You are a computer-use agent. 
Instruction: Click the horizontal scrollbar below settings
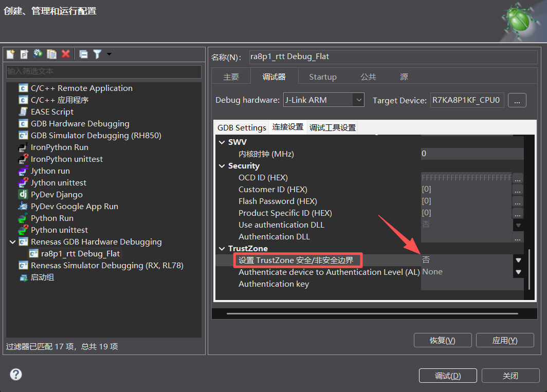pos(372,313)
